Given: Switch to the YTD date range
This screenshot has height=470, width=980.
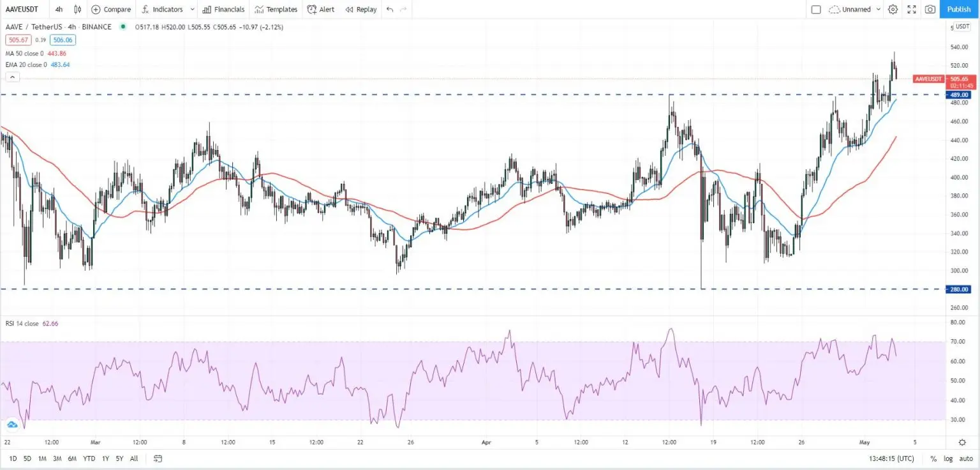Looking at the screenshot, I should click(x=89, y=459).
